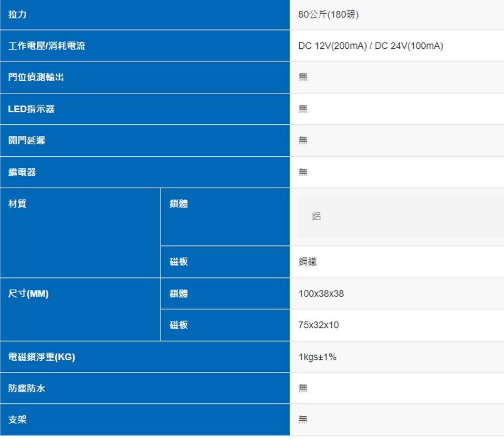
Task: Click the 尺寸(MM) category header
Action: (28, 294)
